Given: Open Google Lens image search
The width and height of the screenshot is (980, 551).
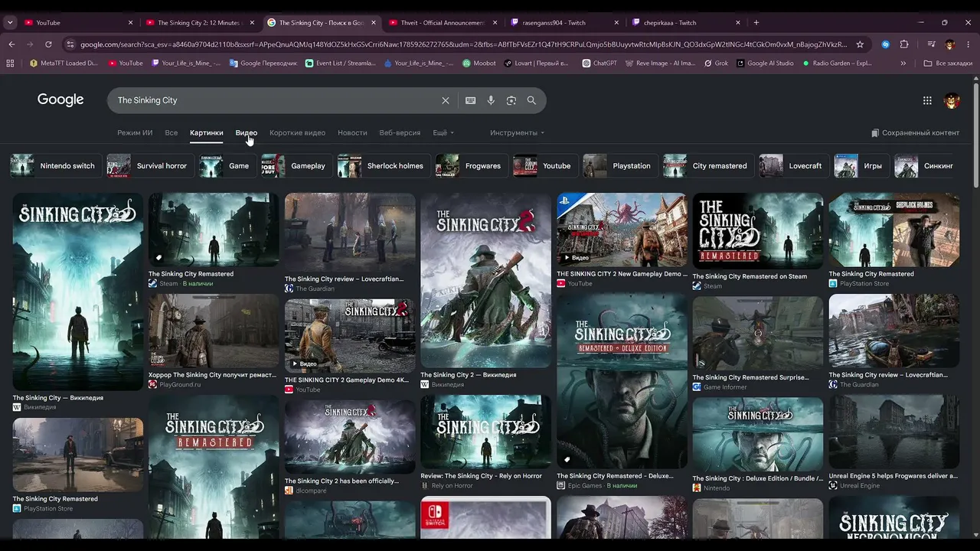Looking at the screenshot, I should pyautogui.click(x=511, y=100).
